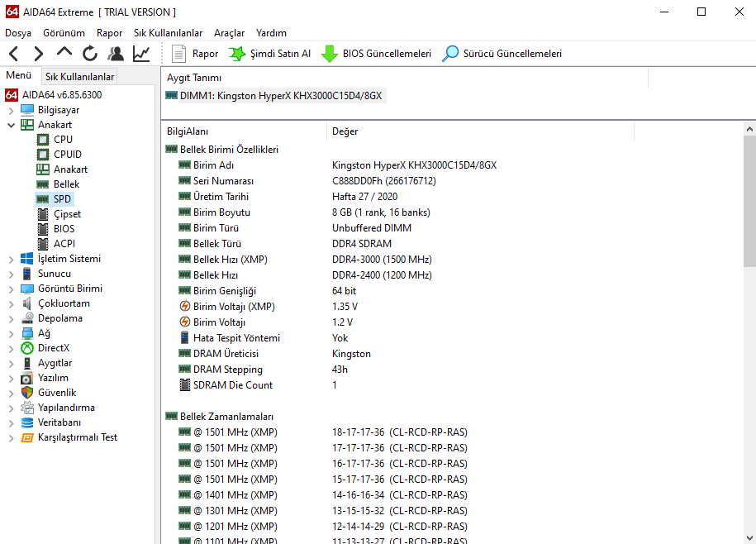Select the ACPI icon in tree
756x544 pixels.
click(43, 244)
